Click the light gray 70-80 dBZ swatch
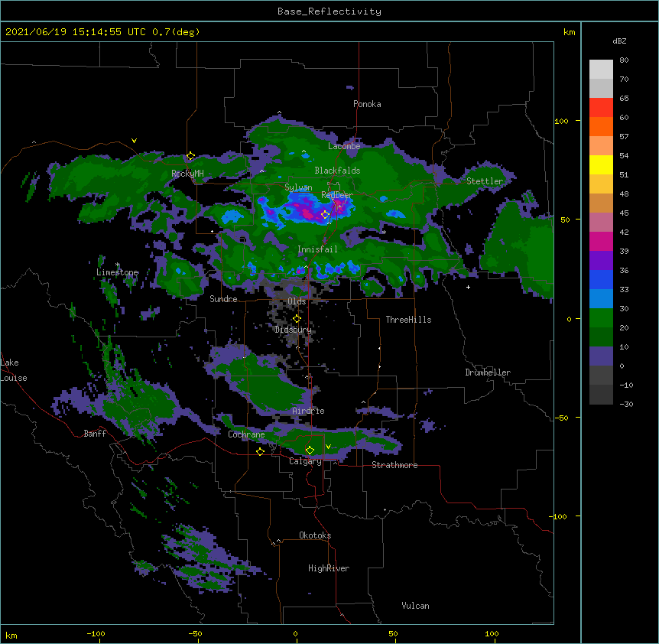Image resolution: width=659 pixels, height=644 pixels. (601, 70)
